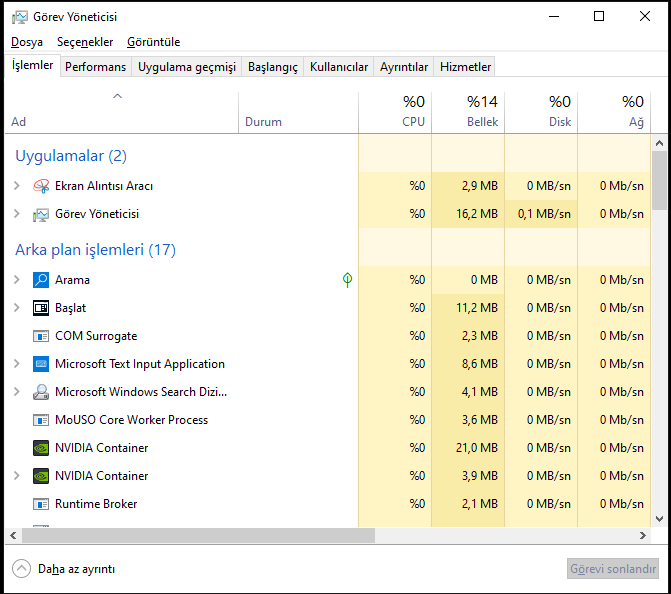Screen dimensions: 671x594
Task: Expand the Ekran Alıntısı Aracı row
Action: (x=16, y=186)
